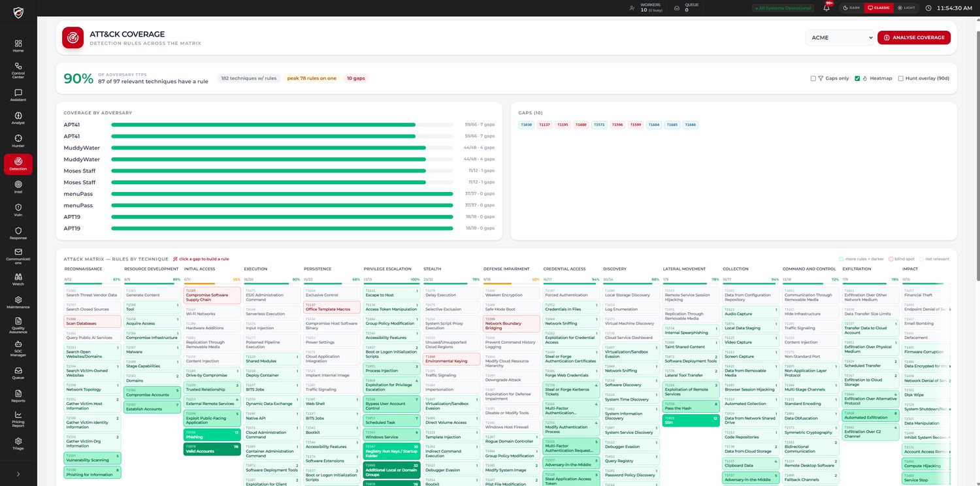Click the Office Template Macros gap
This screenshot has width=980, height=486.
pos(331,307)
